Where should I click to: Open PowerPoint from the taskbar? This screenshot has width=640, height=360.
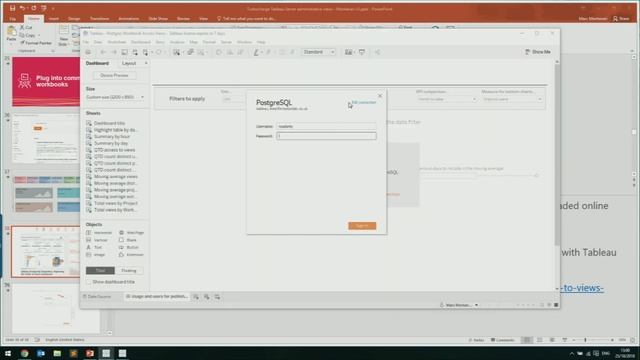(x=90, y=353)
